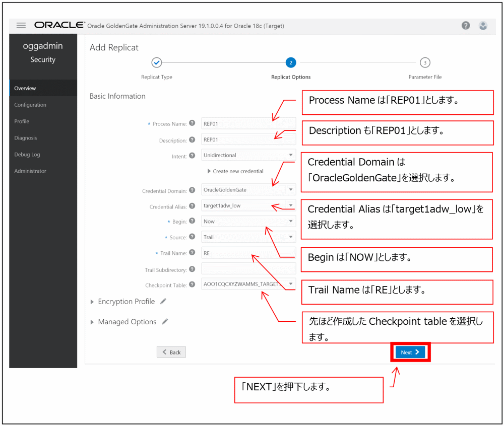Open the user account avatar menu
This screenshot has width=504, height=426.
483,25
